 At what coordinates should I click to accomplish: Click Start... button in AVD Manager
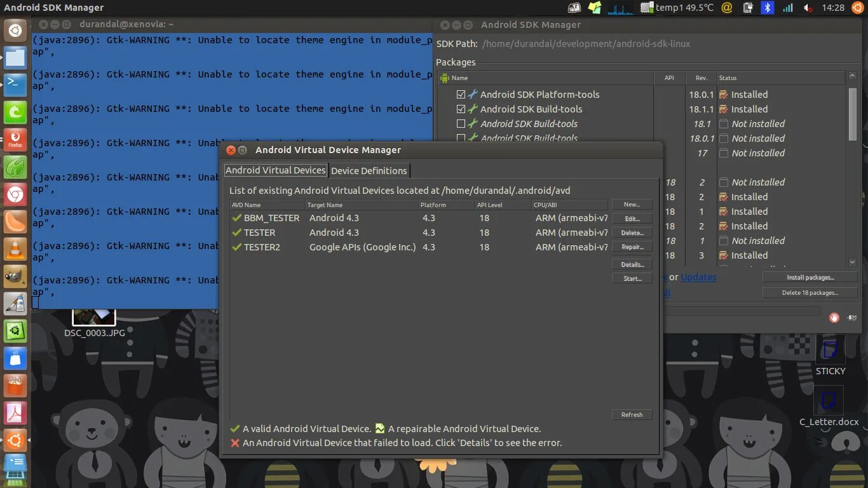pyautogui.click(x=632, y=278)
